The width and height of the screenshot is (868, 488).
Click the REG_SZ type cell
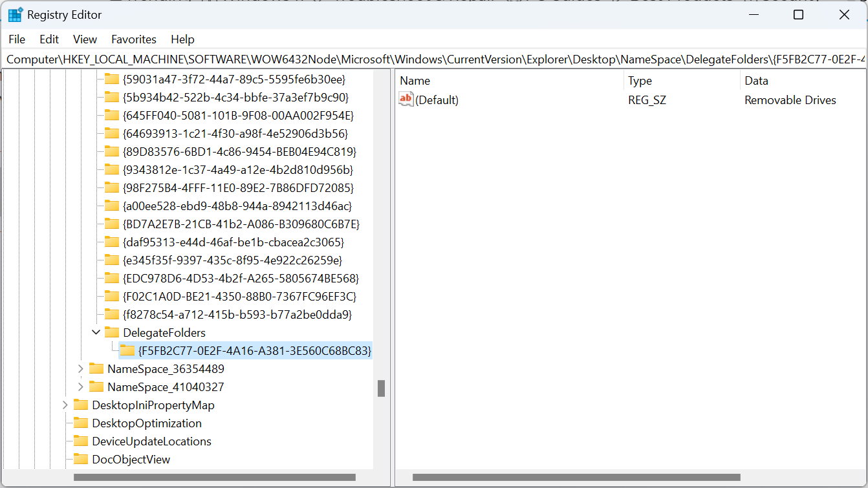(x=647, y=100)
